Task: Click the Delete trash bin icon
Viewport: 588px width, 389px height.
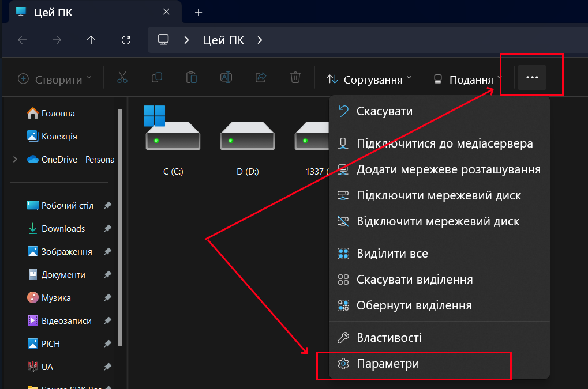Action: (x=295, y=78)
